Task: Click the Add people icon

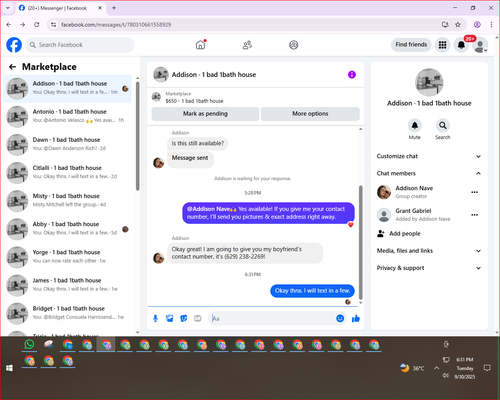Action: pyautogui.click(x=381, y=234)
